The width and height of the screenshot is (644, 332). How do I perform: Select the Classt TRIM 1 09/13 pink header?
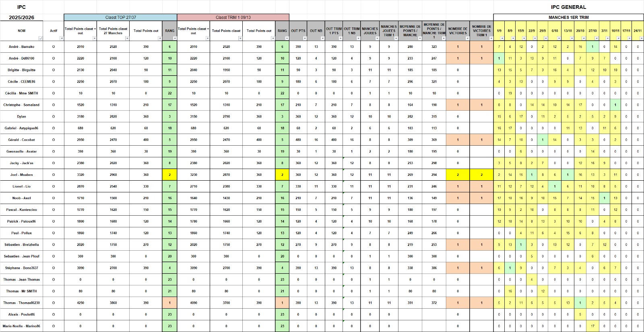pos(233,17)
